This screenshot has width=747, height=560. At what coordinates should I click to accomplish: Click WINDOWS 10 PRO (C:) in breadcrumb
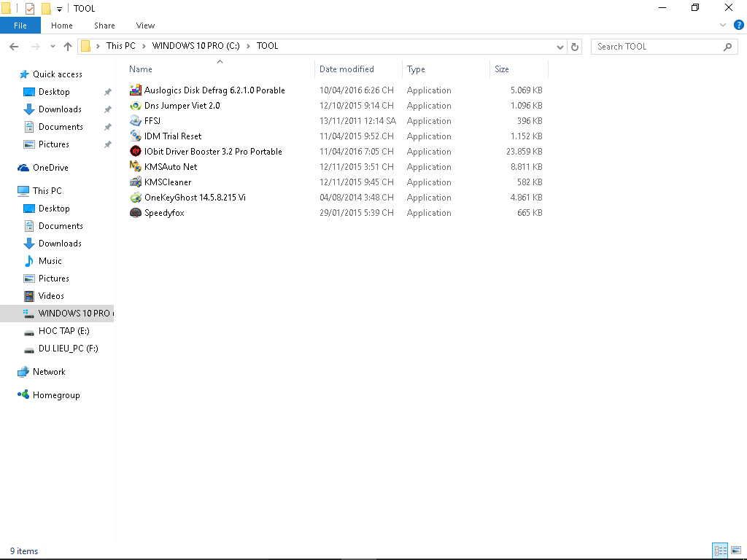click(x=196, y=46)
